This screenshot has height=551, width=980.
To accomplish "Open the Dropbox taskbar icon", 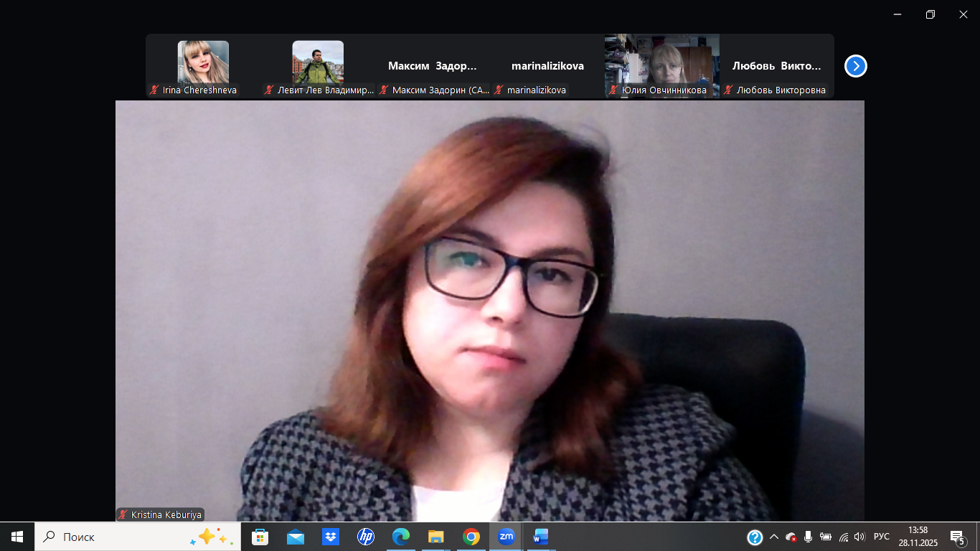I will (x=330, y=537).
